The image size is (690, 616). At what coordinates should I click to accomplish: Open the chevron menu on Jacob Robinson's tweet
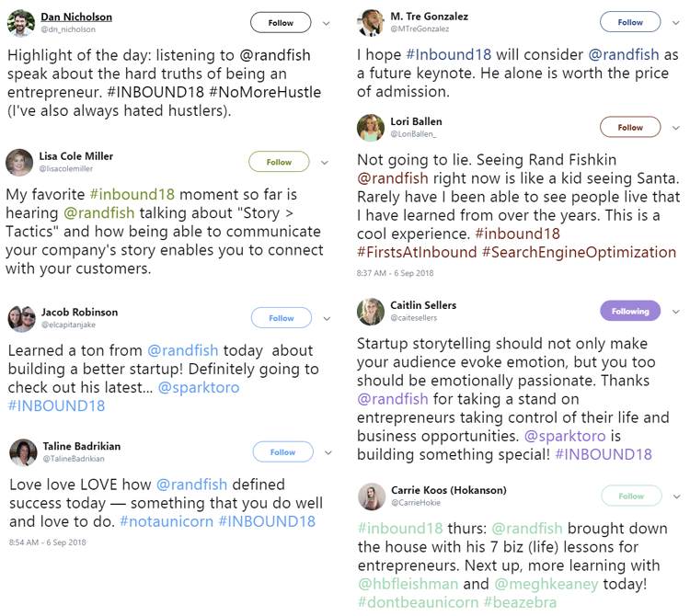[327, 319]
